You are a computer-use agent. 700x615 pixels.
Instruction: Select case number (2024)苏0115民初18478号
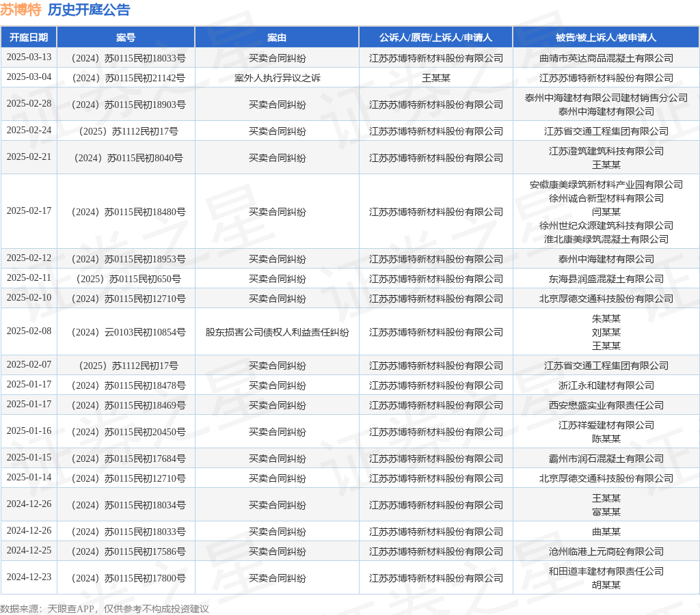pos(129,385)
